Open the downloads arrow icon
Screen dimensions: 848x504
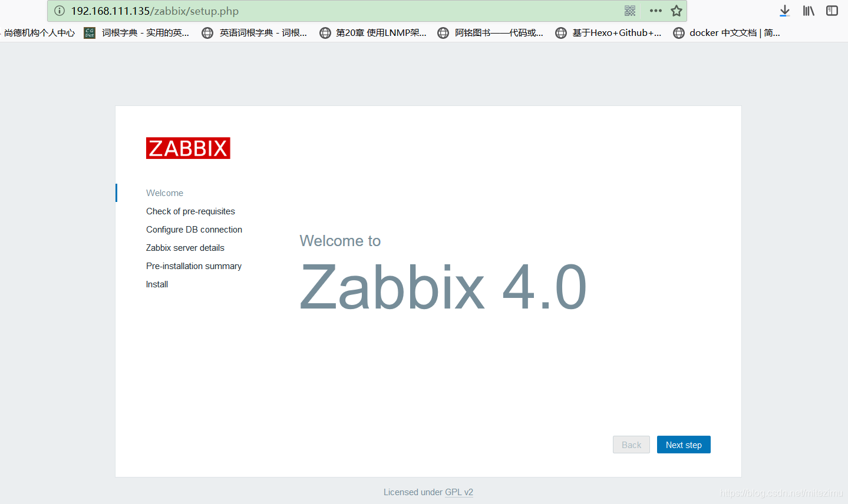784,11
